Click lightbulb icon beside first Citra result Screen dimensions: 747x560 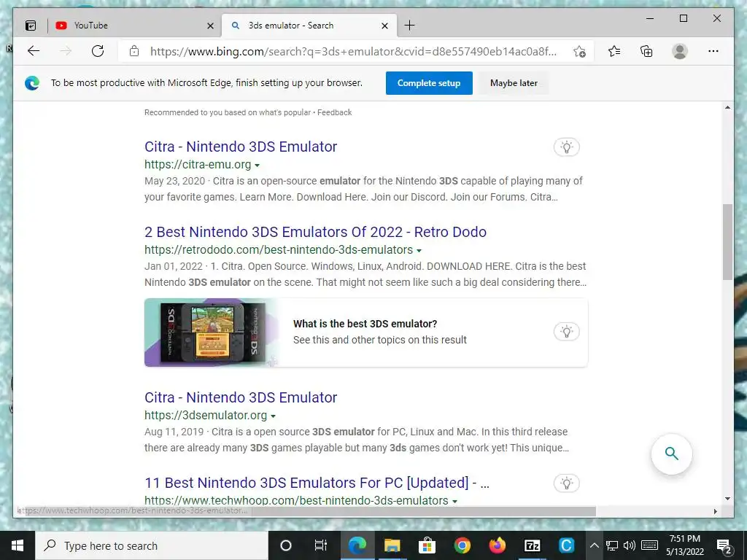(x=566, y=147)
